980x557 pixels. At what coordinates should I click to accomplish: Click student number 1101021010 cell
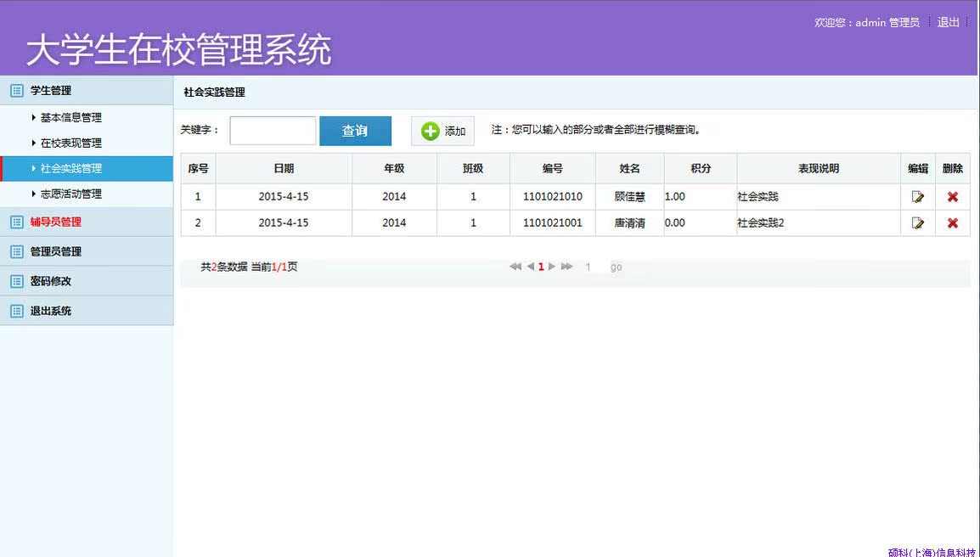553,197
